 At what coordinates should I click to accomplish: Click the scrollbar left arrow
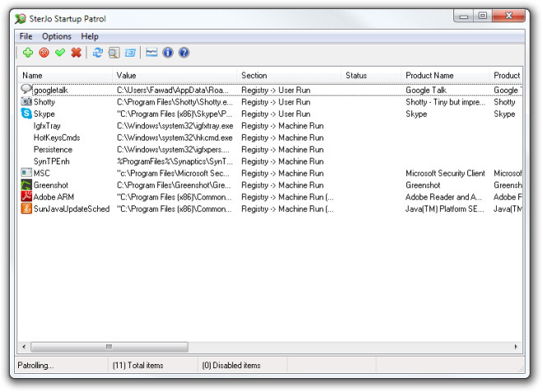(24, 347)
